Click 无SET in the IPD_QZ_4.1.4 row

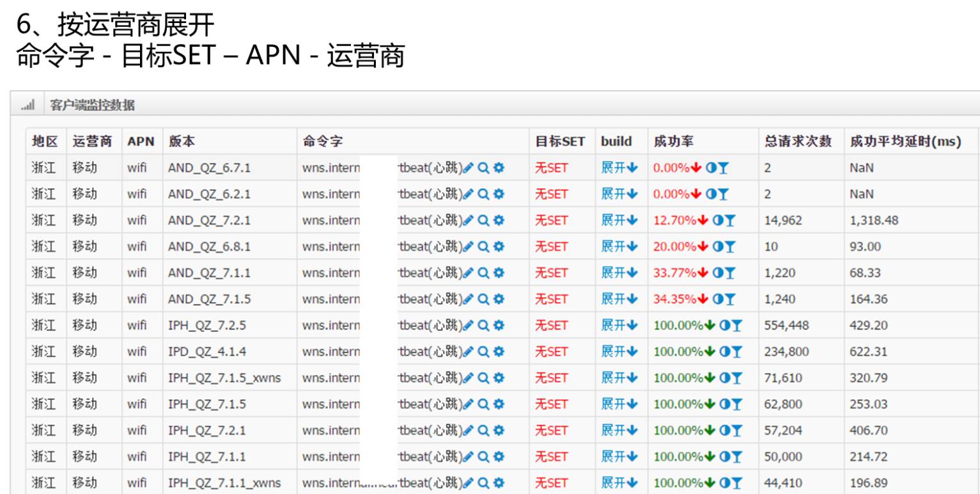point(551,351)
